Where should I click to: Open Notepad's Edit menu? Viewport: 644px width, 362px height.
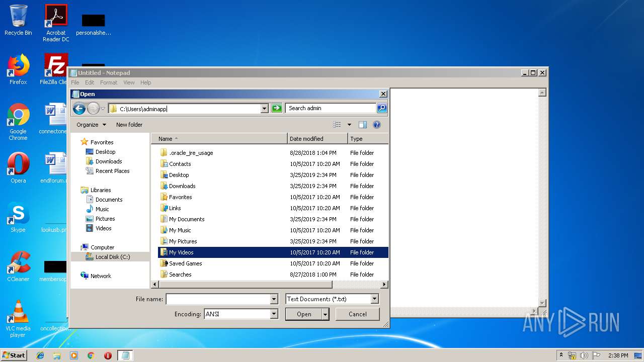(90, 82)
